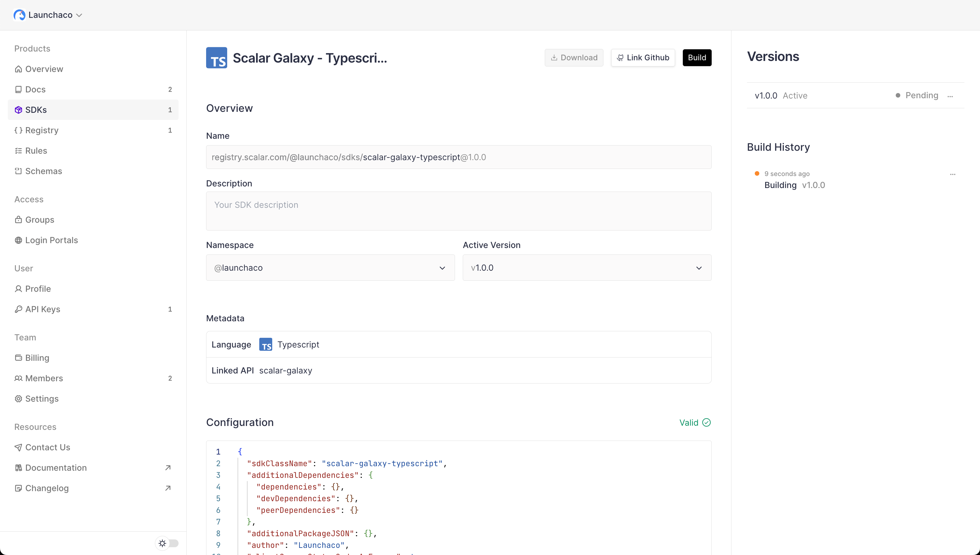The height and width of the screenshot is (555, 980).
Task: Click the SDK Name field
Action: 459,157
